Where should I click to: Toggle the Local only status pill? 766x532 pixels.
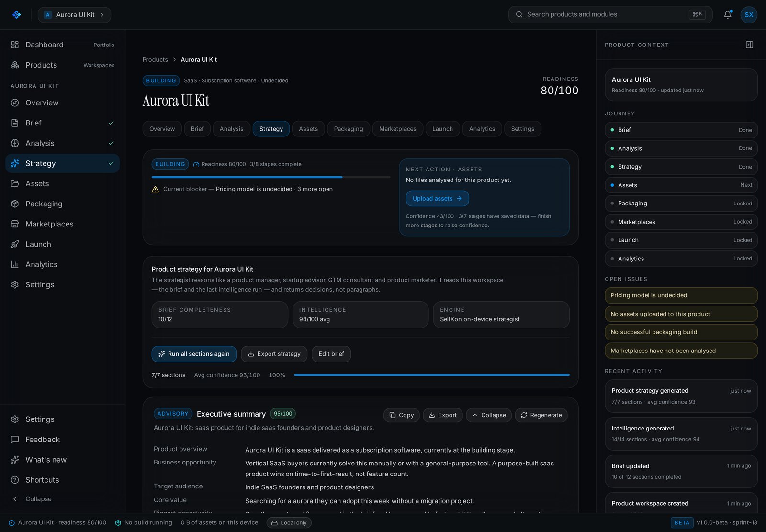coord(289,523)
